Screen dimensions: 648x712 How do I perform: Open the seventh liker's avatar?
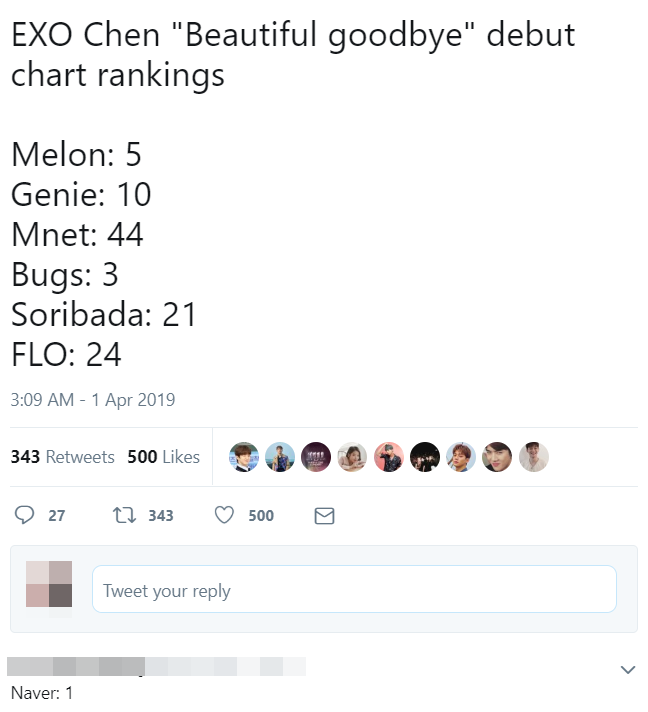coord(461,457)
